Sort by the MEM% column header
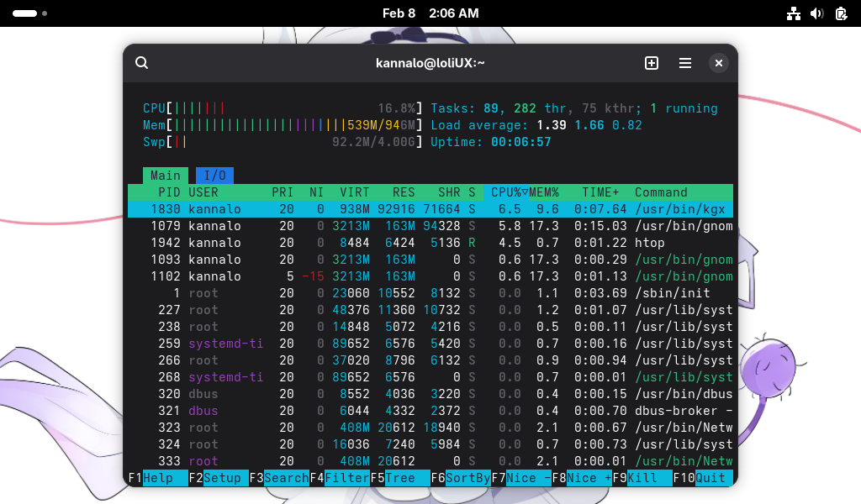The height and width of the screenshot is (504, 861). tap(544, 192)
